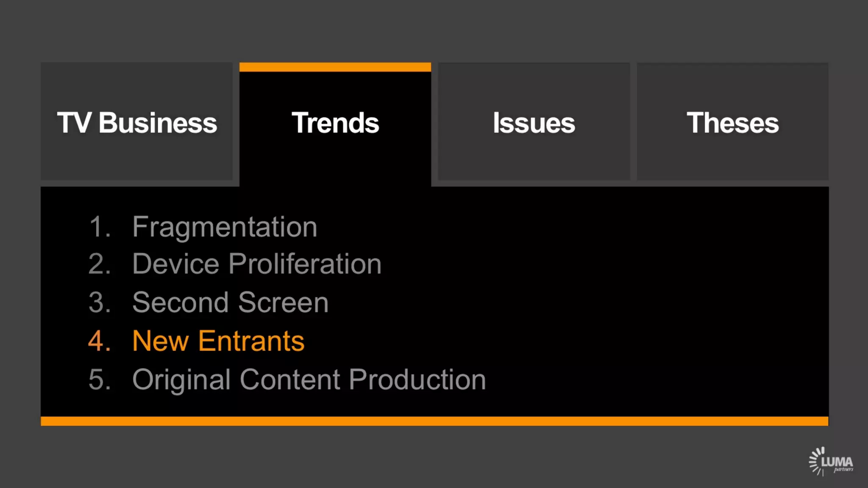The image size is (868, 488).
Task: Go to the Theses tab
Action: (x=732, y=122)
